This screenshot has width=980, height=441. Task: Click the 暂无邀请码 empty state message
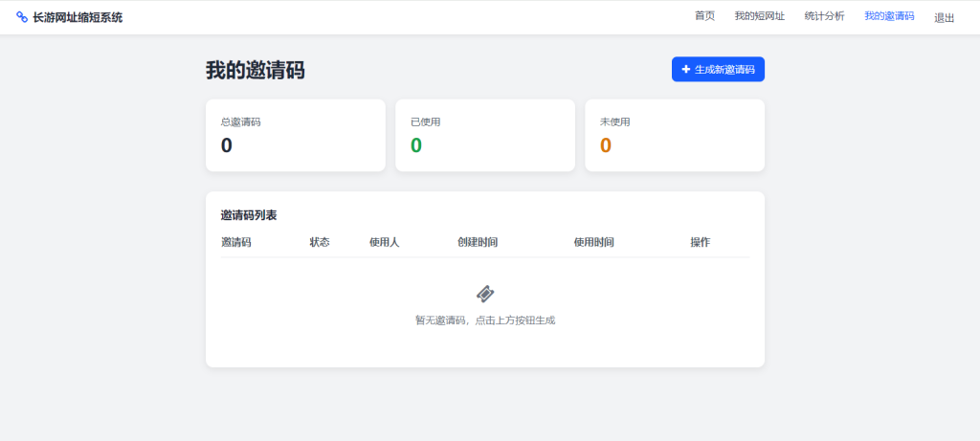[485, 320]
